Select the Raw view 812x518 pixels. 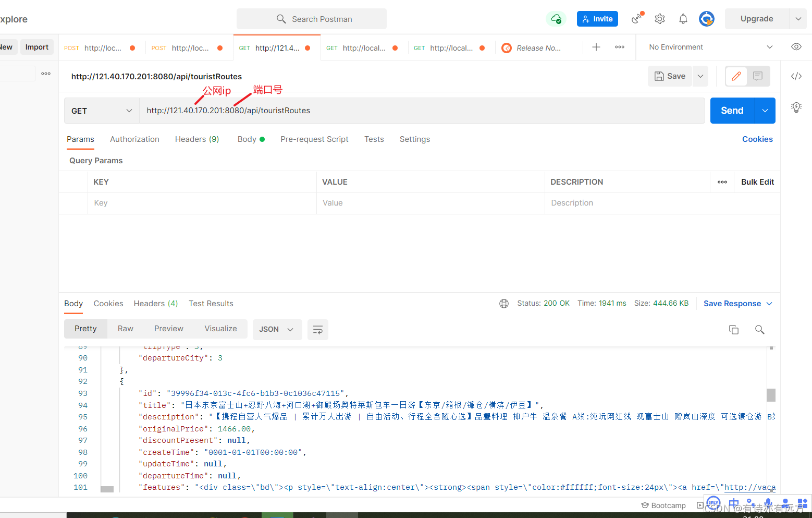[126, 329]
